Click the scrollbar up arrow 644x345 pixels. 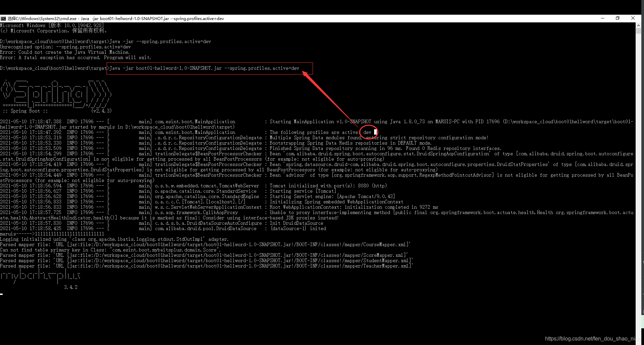(638, 25)
